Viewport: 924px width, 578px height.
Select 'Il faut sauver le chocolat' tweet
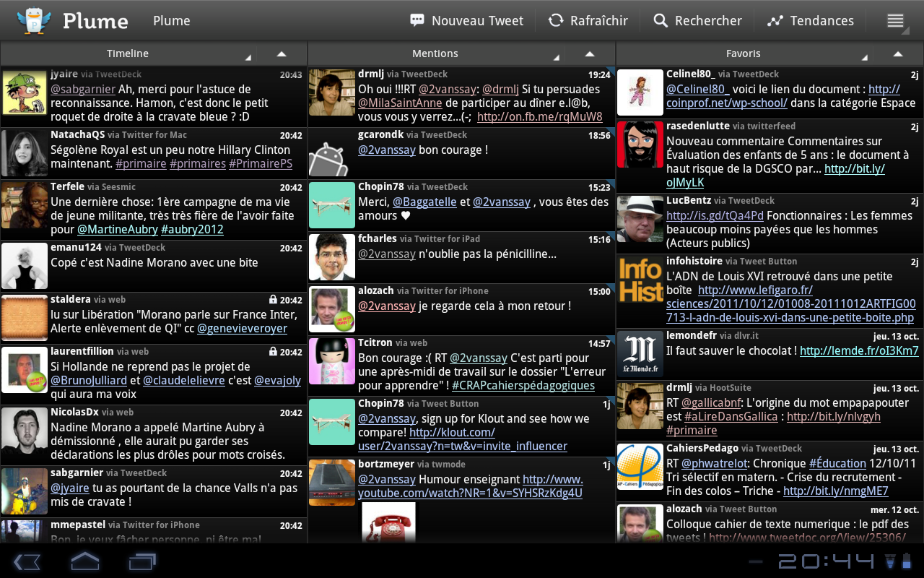(770, 353)
